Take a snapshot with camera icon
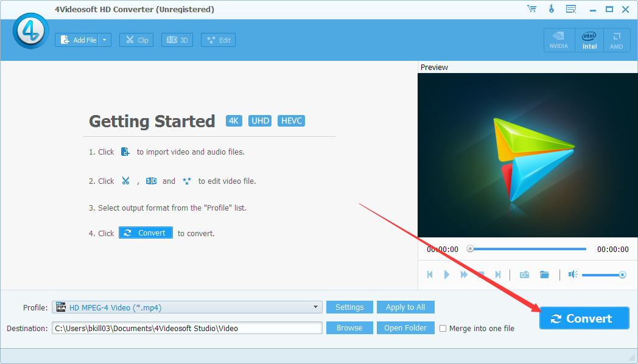638x364 pixels. (525, 275)
